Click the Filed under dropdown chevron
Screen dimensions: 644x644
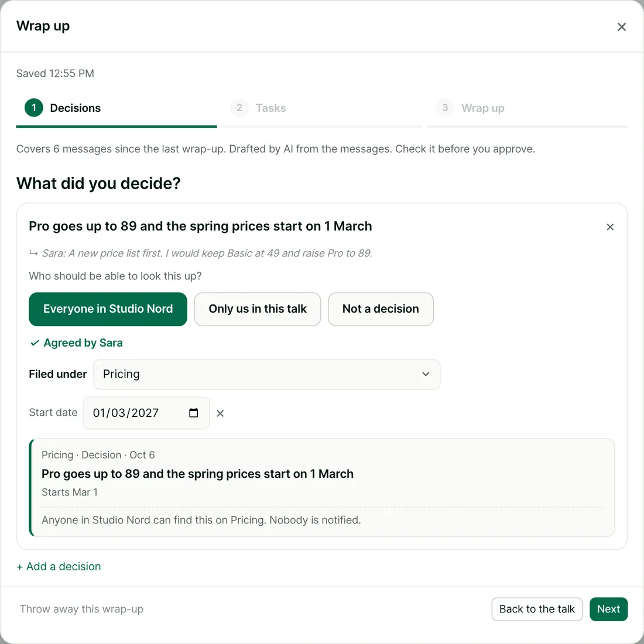pos(426,374)
